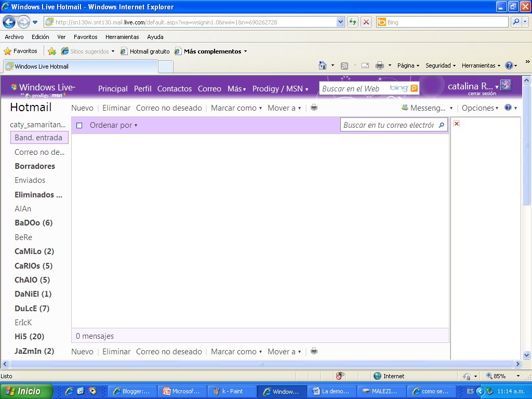This screenshot has height=399, width=532.
Task: Click the horizontal scrollbar at page bottom
Action: (x=261, y=364)
